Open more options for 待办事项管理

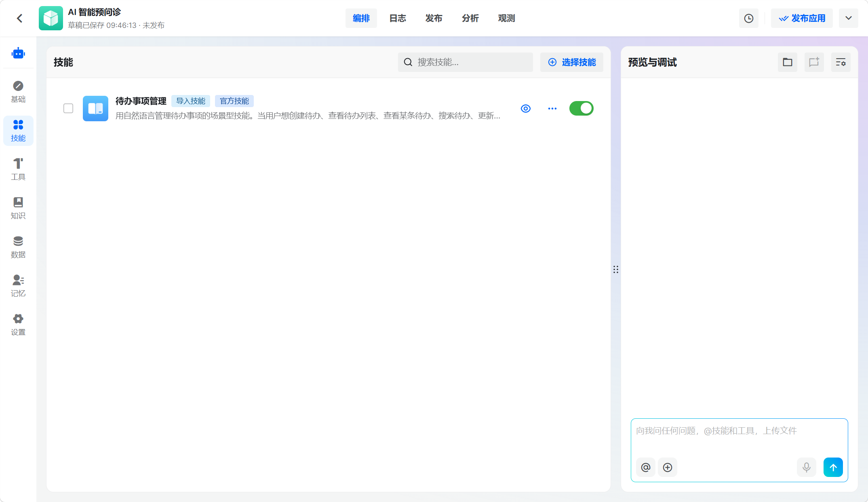coord(552,108)
